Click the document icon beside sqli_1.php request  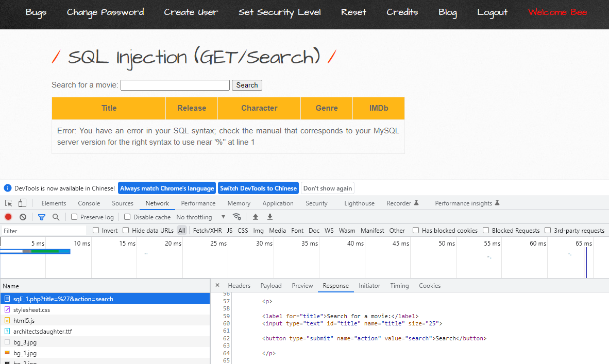[7, 299]
